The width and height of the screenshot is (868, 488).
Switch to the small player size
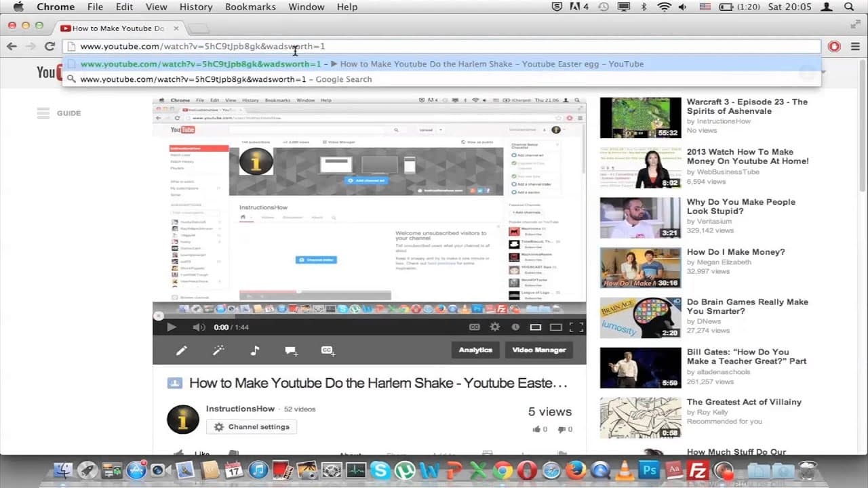point(536,327)
